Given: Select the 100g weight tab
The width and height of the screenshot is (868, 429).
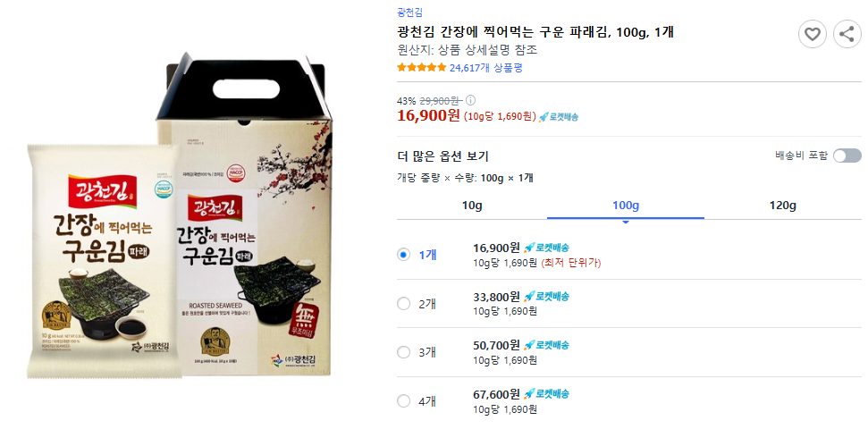Looking at the screenshot, I should (x=626, y=206).
